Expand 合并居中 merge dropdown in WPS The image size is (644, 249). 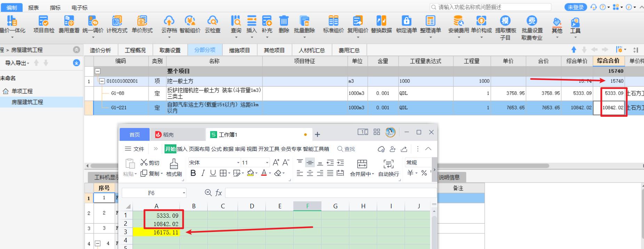pyautogui.click(x=373, y=174)
